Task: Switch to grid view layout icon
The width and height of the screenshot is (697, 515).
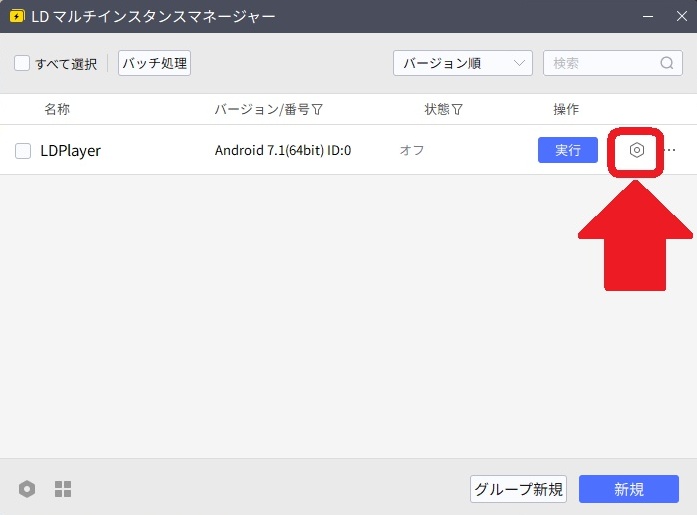Action: tap(63, 489)
